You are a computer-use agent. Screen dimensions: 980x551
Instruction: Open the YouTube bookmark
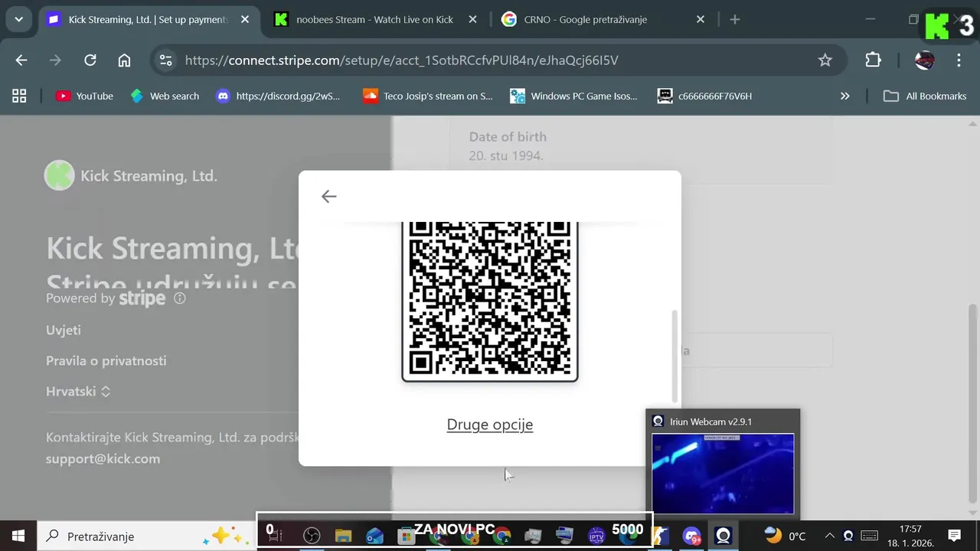point(85,96)
